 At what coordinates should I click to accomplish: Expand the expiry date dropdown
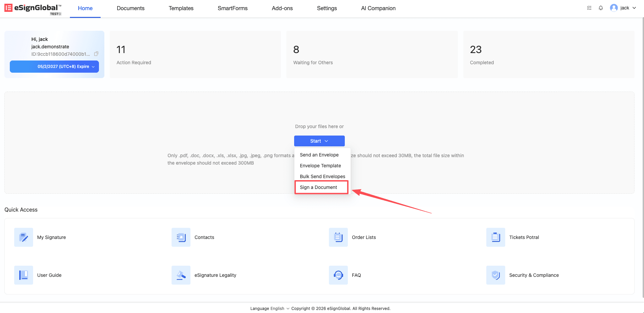pos(54,67)
